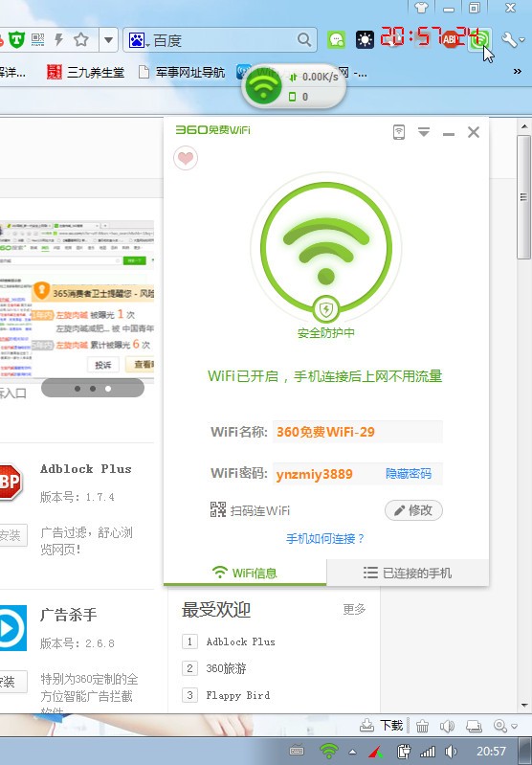Open the phone remote icon in WiFi panel

pyautogui.click(x=399, y=132)
